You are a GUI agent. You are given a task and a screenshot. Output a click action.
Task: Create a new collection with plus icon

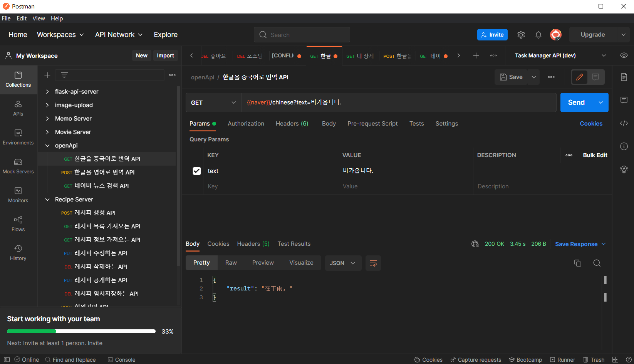(x=47, y=75)
